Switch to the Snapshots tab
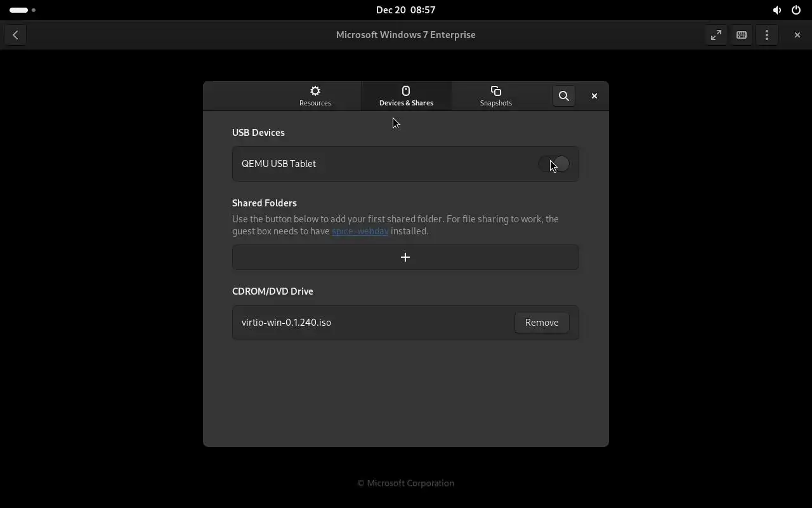 click(495, 96)
